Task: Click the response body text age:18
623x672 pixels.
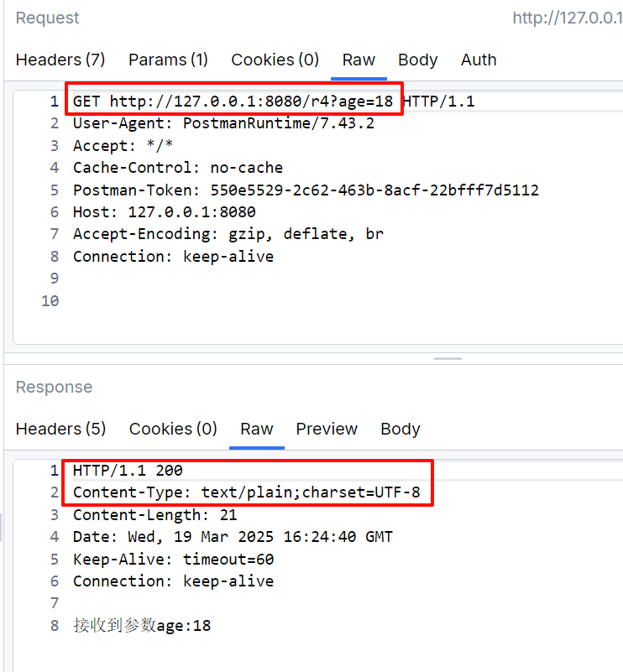Action: 142,625
